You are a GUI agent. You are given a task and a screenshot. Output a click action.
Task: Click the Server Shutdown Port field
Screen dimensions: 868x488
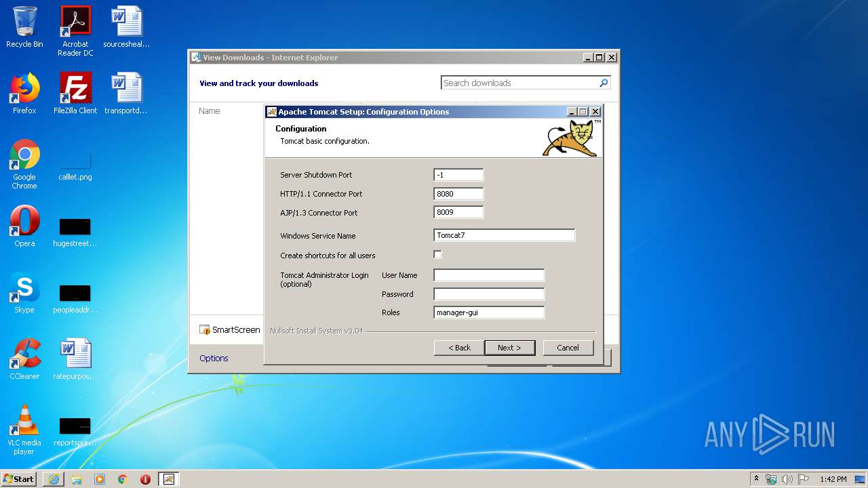click(458, 175)
